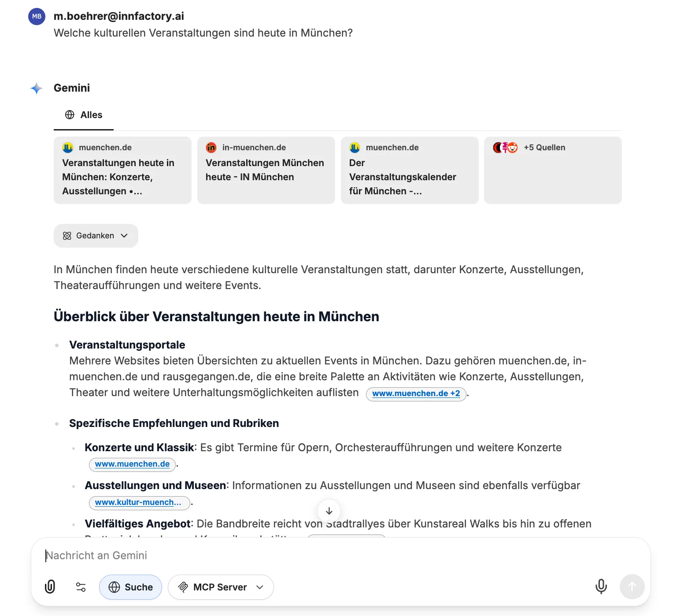Viewport: 695px width, 616px height.
Task: Open the first muenchen.de Veranstaltungen heute card
Action: (122, 170)
